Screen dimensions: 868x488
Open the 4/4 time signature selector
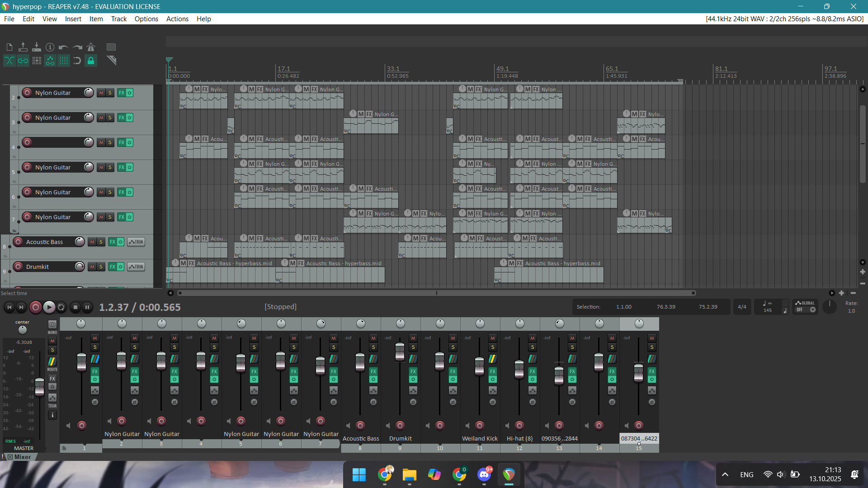click(742, 307)
